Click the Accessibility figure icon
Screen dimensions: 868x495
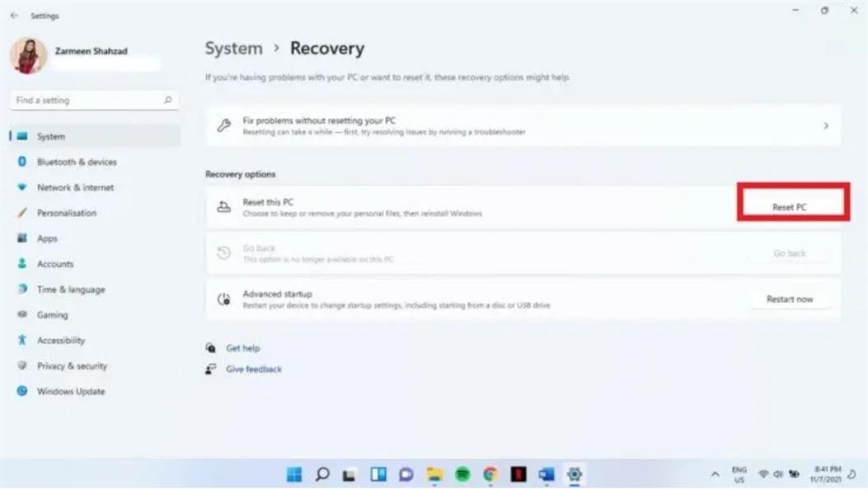[22, 340]
